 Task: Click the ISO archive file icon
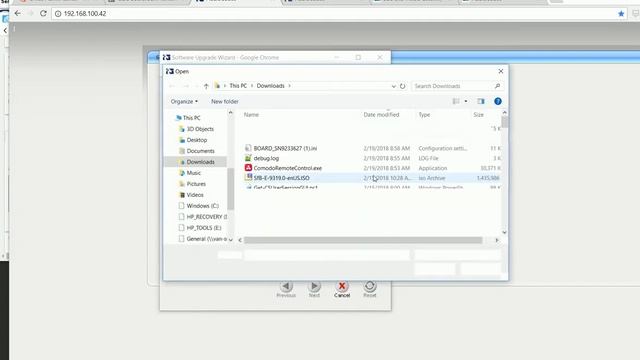[x=248, y=178]
